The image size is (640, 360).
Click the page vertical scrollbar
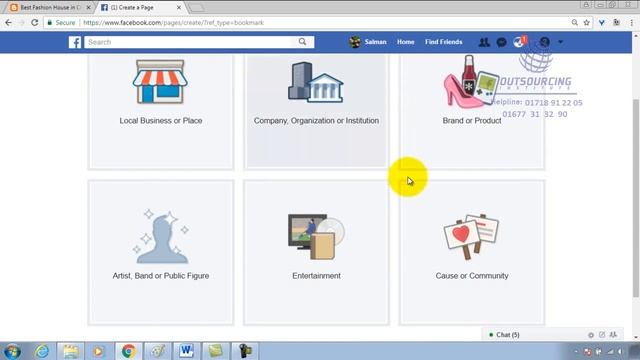(636, 198)
